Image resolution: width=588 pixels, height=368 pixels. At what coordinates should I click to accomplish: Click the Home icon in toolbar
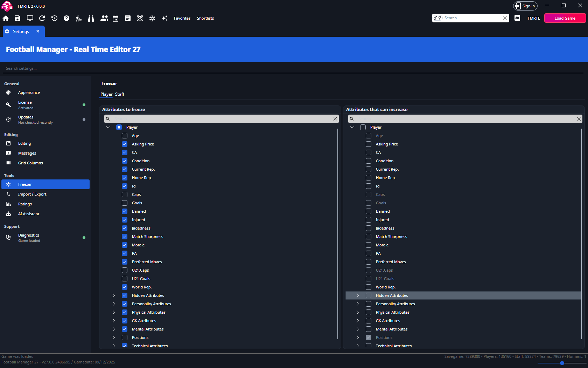6,18
